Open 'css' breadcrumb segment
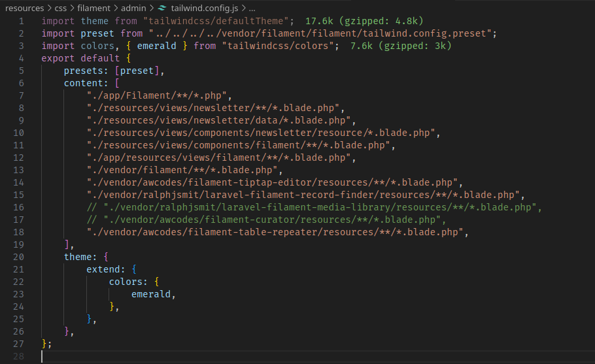595x364 pixels. (60, 8)
